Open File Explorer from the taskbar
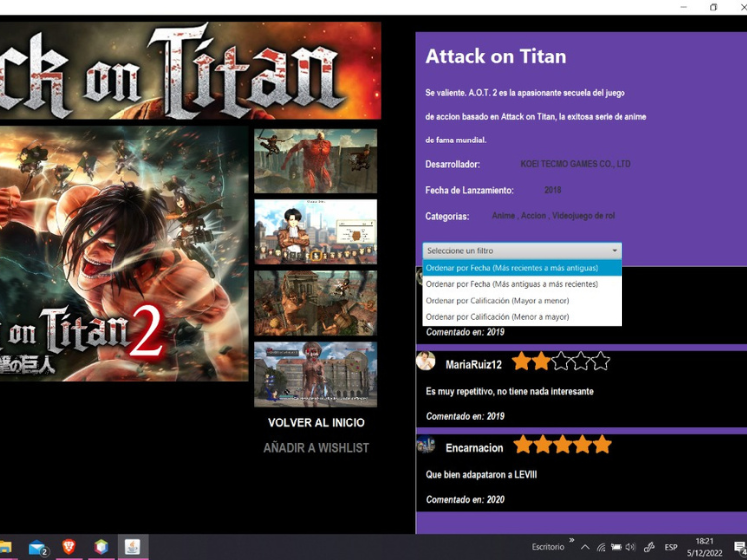 coord(6,548)
